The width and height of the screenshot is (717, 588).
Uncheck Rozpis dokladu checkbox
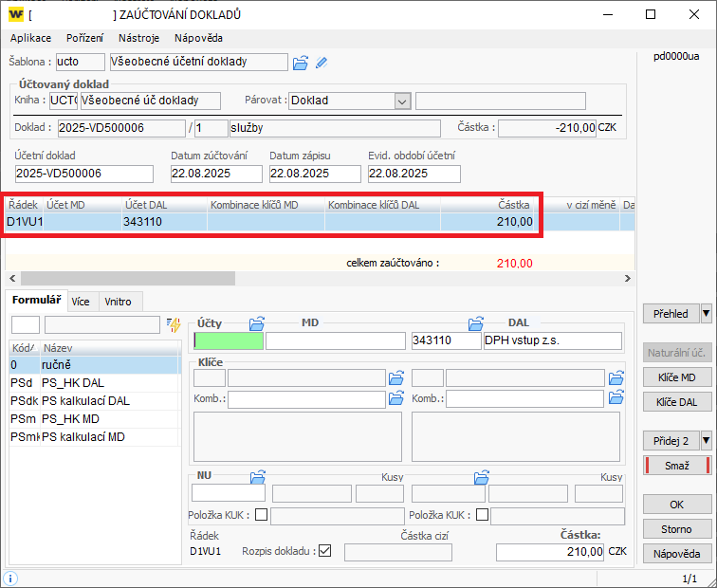324,550
